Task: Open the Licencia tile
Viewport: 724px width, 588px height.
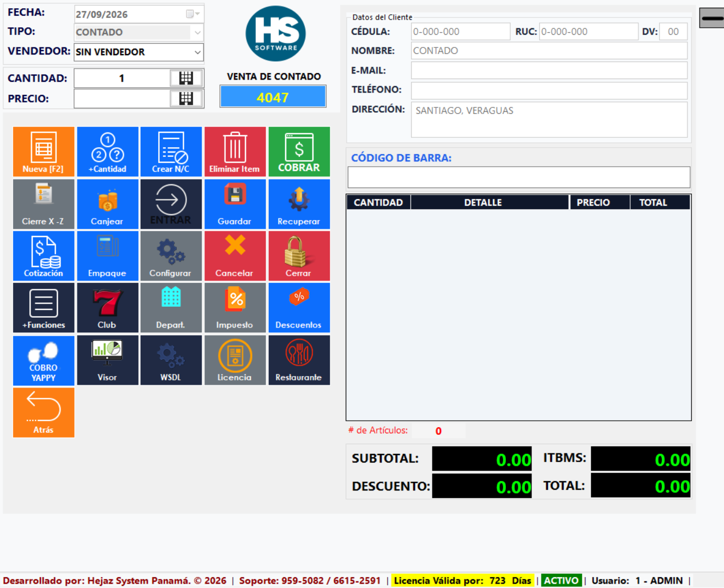Action: pos(235,360)
